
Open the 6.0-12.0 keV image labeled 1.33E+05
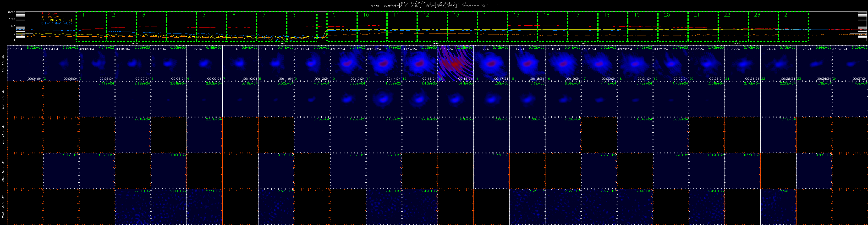pyautogui.click(x=384, y=99)
